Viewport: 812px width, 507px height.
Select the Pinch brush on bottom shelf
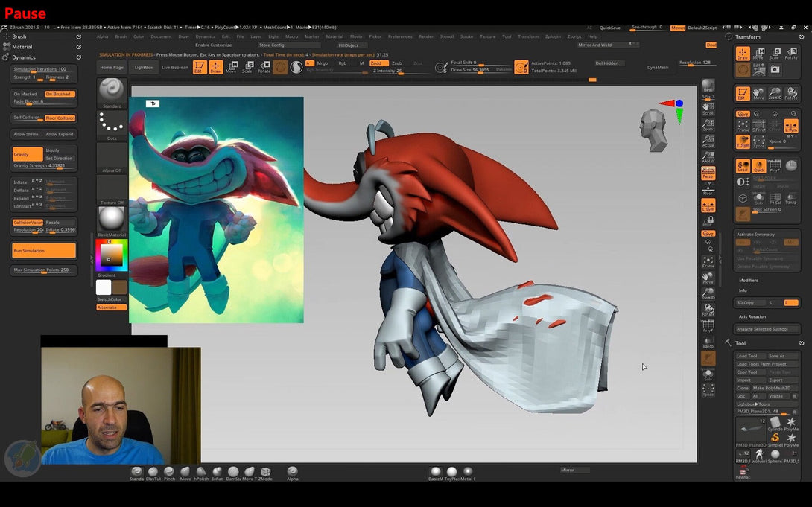point(169,473)
